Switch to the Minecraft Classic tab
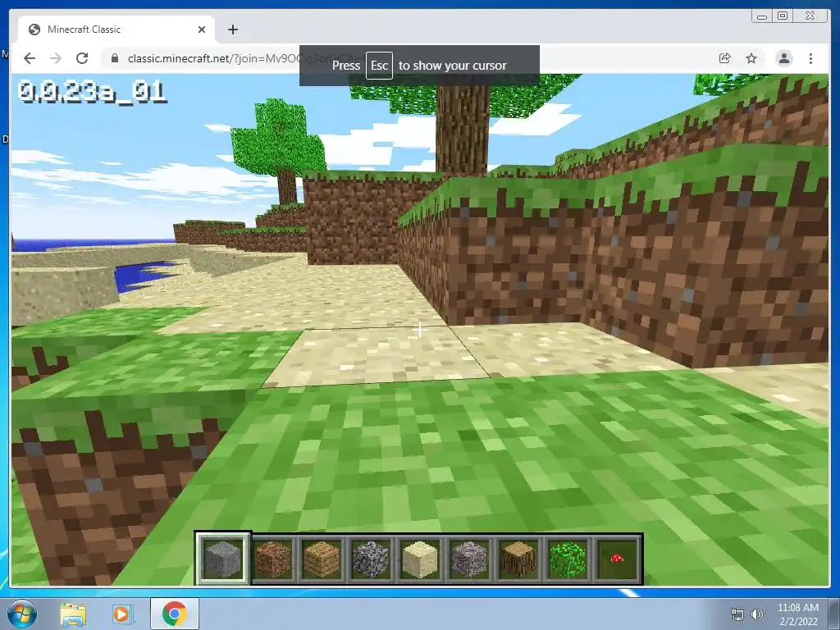 pos(116,30)
